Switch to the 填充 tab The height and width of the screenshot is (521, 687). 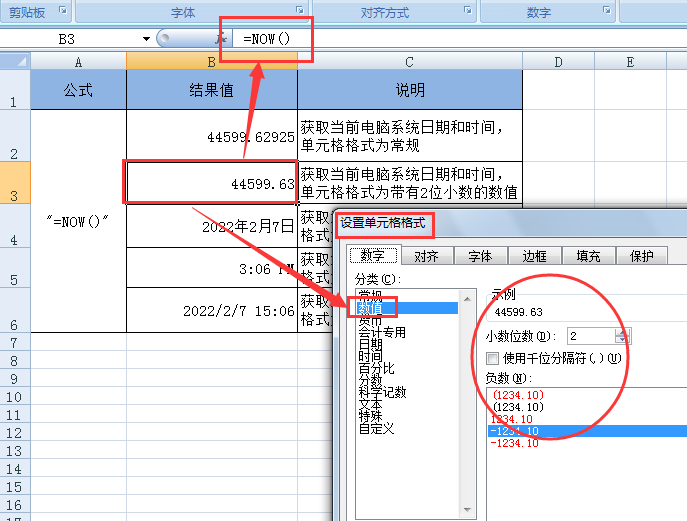588,256
